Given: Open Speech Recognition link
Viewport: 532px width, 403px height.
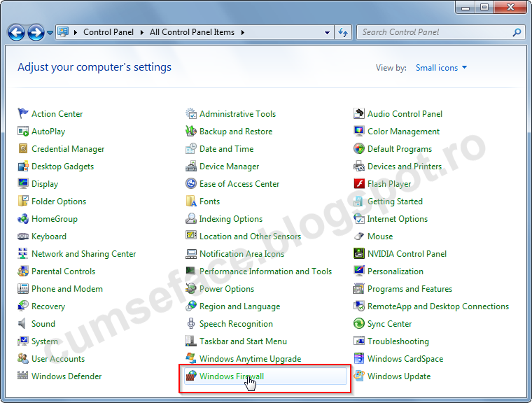Looking at the screenshot, I should click(236, 324).
